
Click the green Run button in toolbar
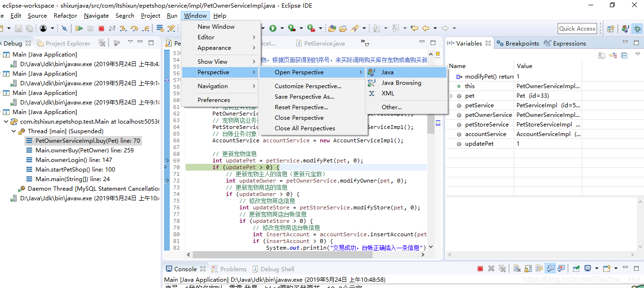click(x=272, y=28)
